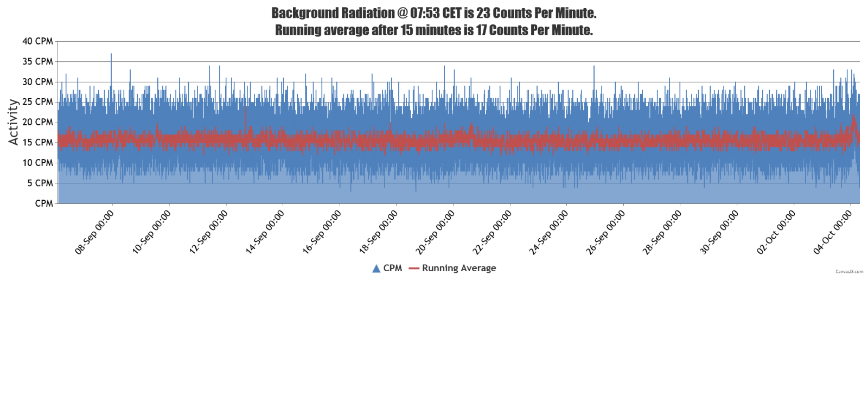Open the CanvasJS.com credit link
Viewport: 868px width, 415px height.
(849, 271)
